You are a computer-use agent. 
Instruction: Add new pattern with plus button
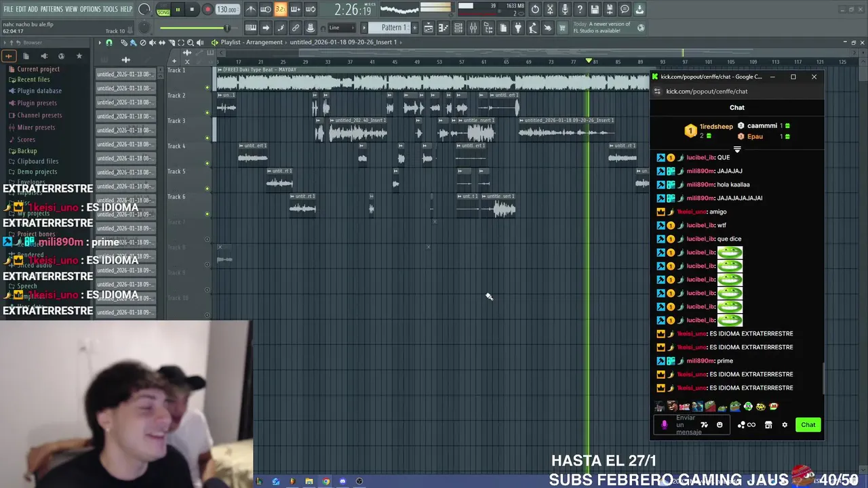pyautogui.click(x=415, y=28)
